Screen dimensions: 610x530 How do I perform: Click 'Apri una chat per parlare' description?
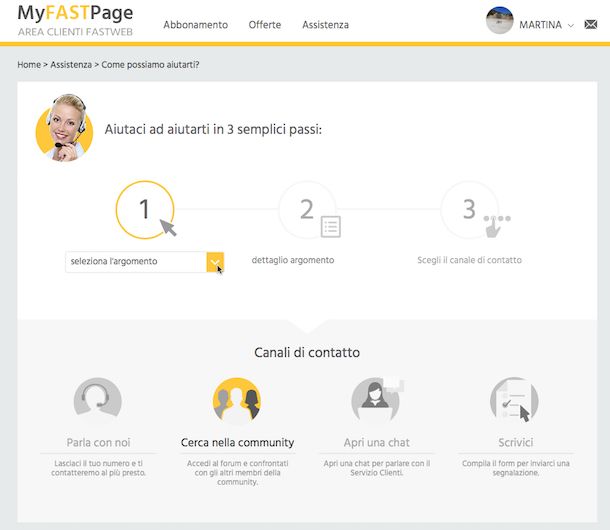[x=377, y=468]
